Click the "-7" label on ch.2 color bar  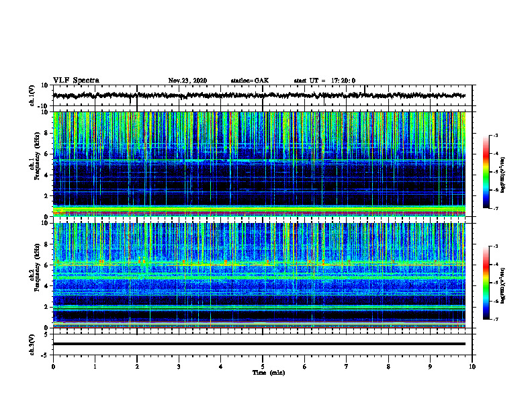tap(496, 319)
